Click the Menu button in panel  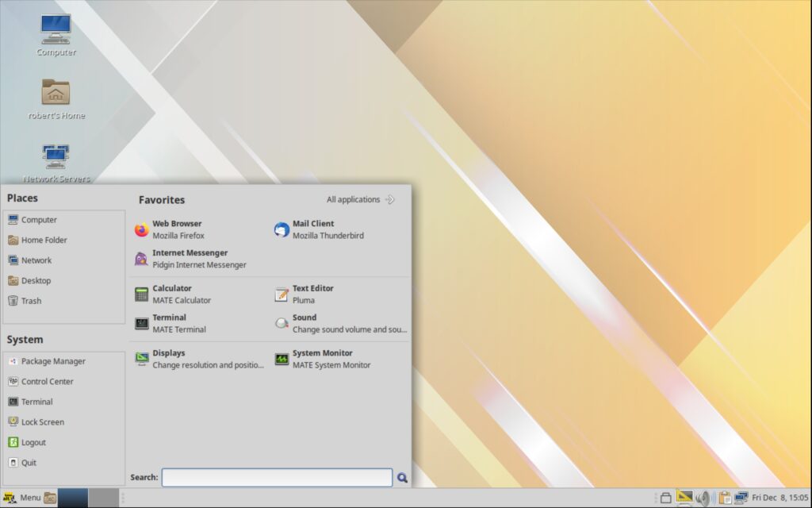[x=21, y=498]
